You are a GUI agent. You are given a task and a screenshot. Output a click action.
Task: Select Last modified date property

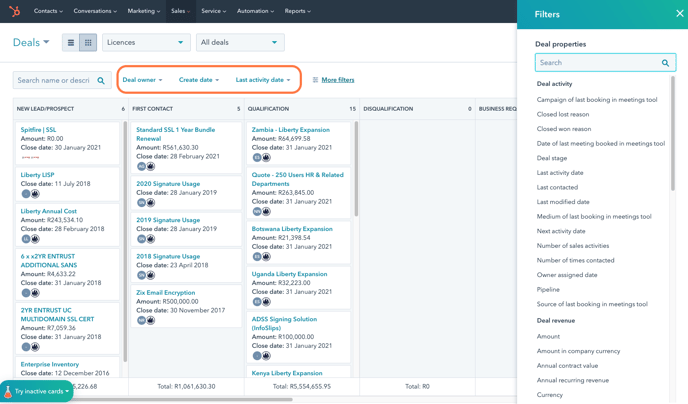(563, 202)
